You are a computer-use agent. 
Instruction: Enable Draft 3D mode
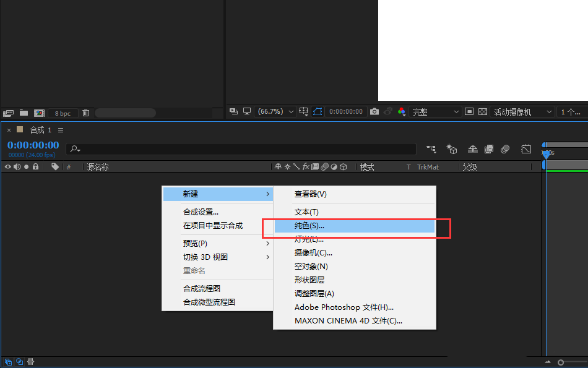point(452,148)
